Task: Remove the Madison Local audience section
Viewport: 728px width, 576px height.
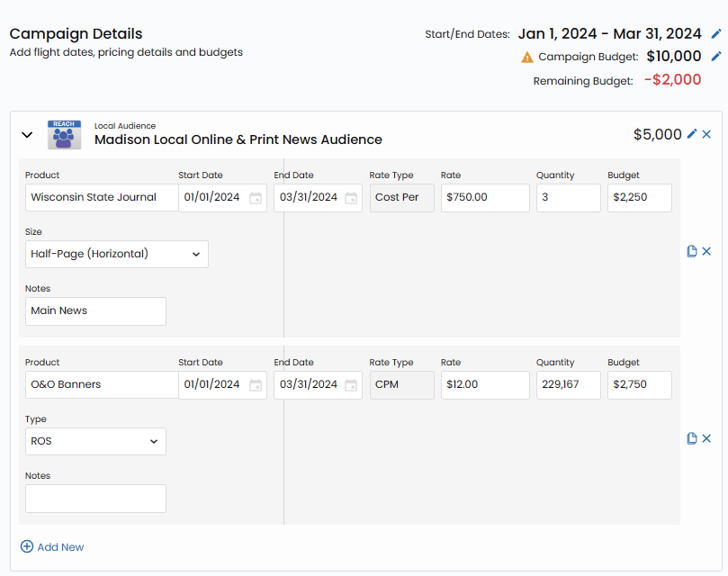Action: click(x=706, y=134)
